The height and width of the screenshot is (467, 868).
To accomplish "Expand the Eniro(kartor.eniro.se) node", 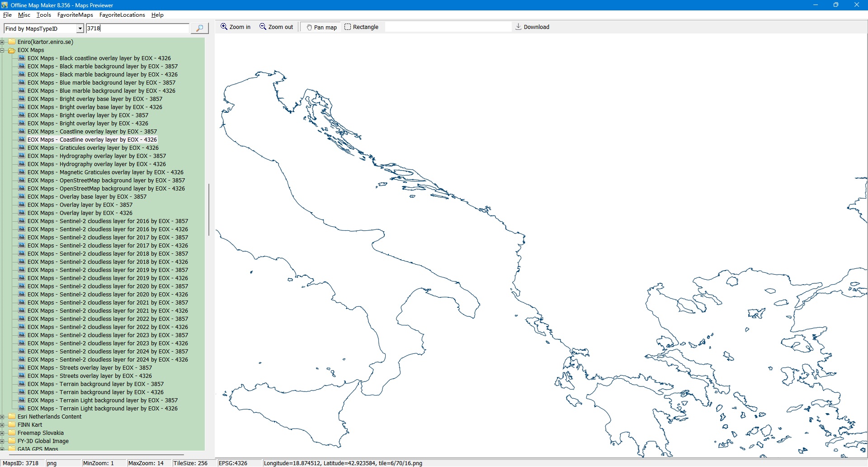I will [x=2, y=42].
